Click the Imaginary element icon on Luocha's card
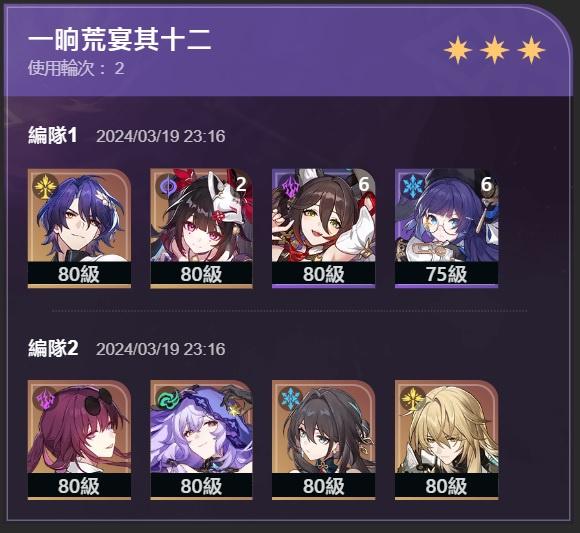580x533 pixels. tap(412, 398)
